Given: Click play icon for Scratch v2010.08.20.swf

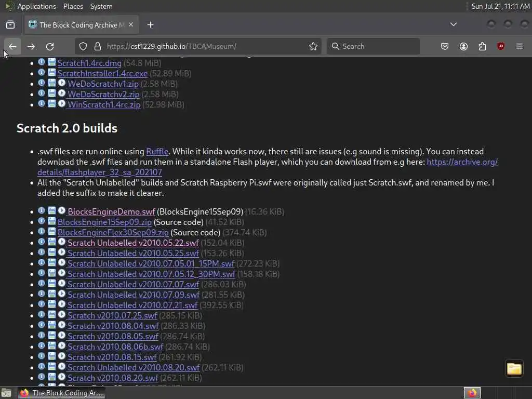Looking at the screenshot, I should (61, 377).
